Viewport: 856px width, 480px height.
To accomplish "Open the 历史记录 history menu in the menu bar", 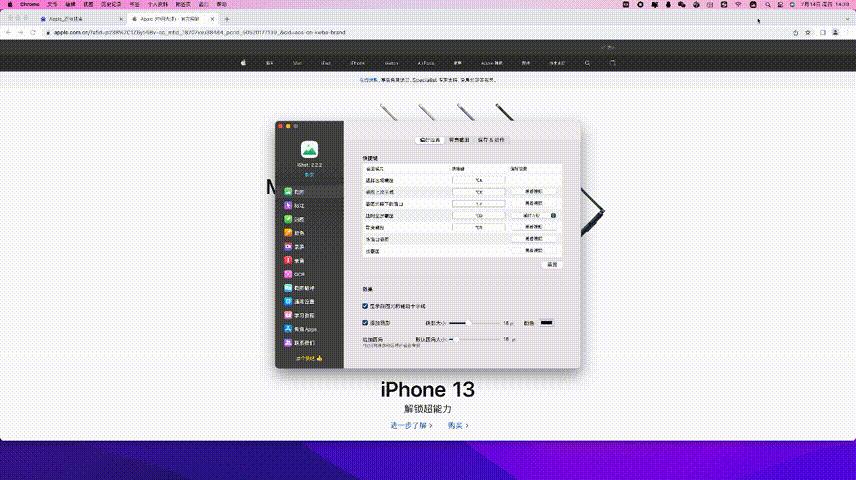I will (x=111, y=4).
